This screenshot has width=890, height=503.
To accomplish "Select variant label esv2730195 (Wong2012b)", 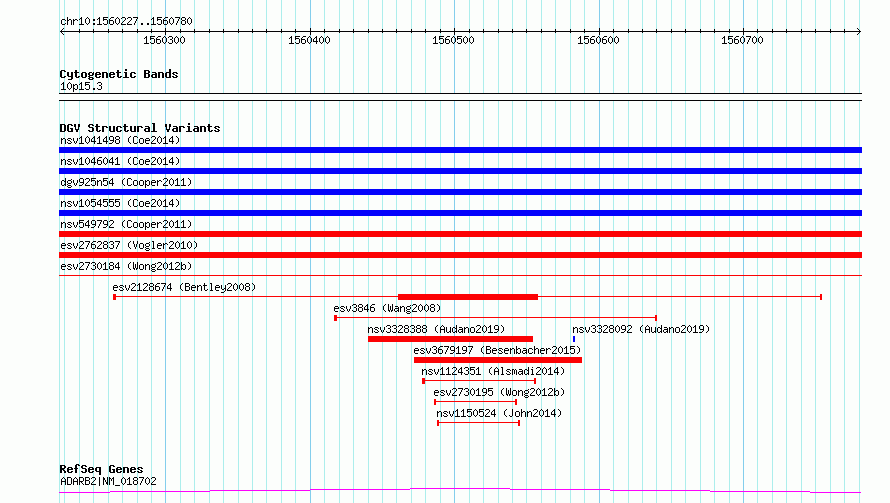I will coord(499,392).
